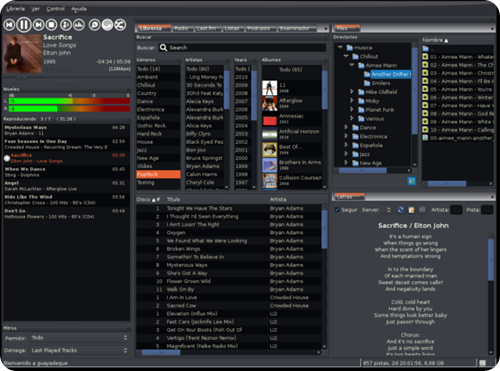The height and width of the screenshot is (371, 500).
Task: Click the search magnifier icon
Action: (x=163, y=48)
